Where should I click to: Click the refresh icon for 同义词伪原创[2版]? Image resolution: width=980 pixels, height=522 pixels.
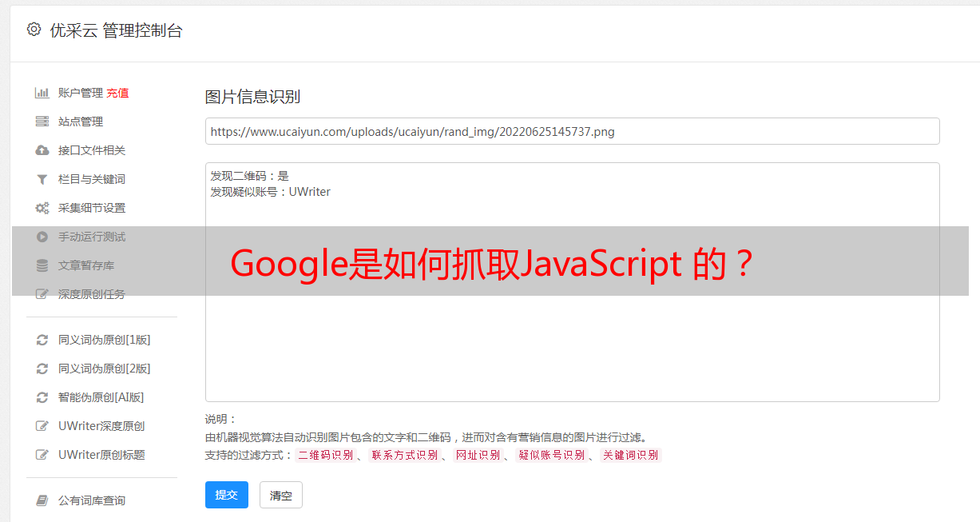pyautogui.click(x=42, y=369)
